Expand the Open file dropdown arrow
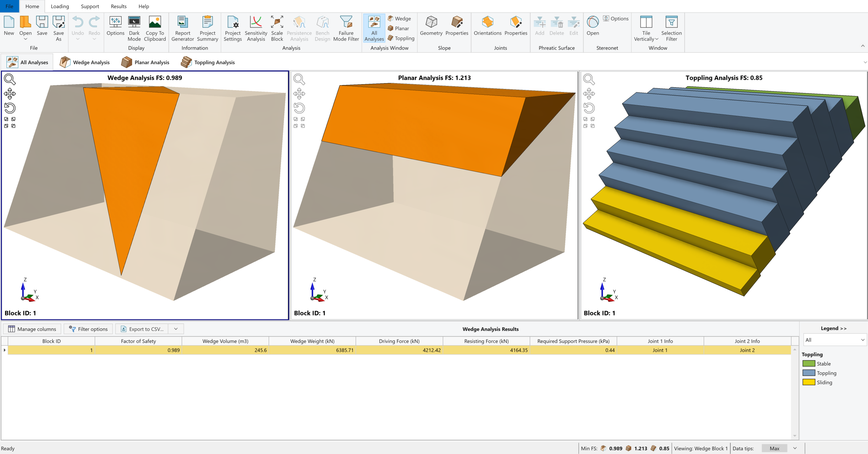This screenshot has width=868, height=454. pyautogui.click(x=25, y=39)
